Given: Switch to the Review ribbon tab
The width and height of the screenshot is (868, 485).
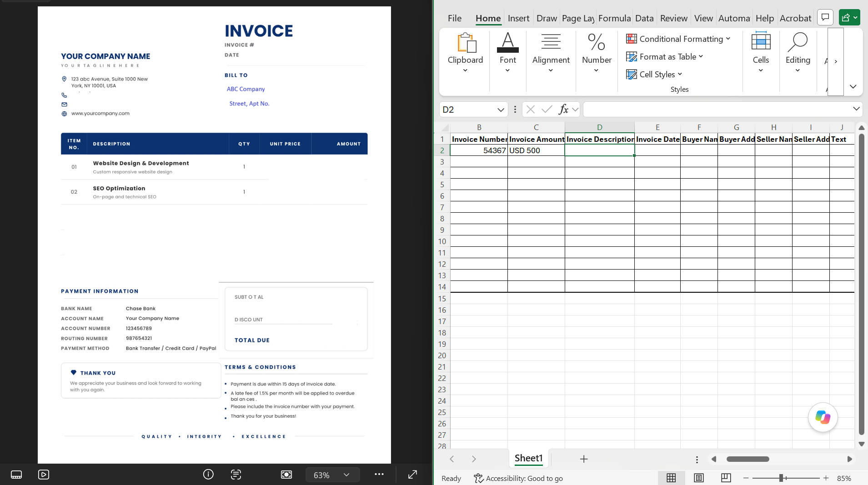Looking at the screenshot, I should tap(673, 18).
